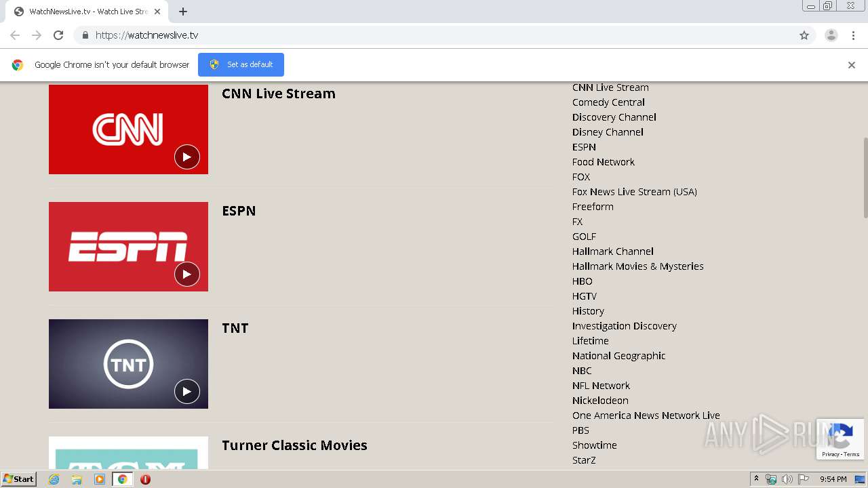
Task: Open the TNT heading link
Action: tap(235, 328)
